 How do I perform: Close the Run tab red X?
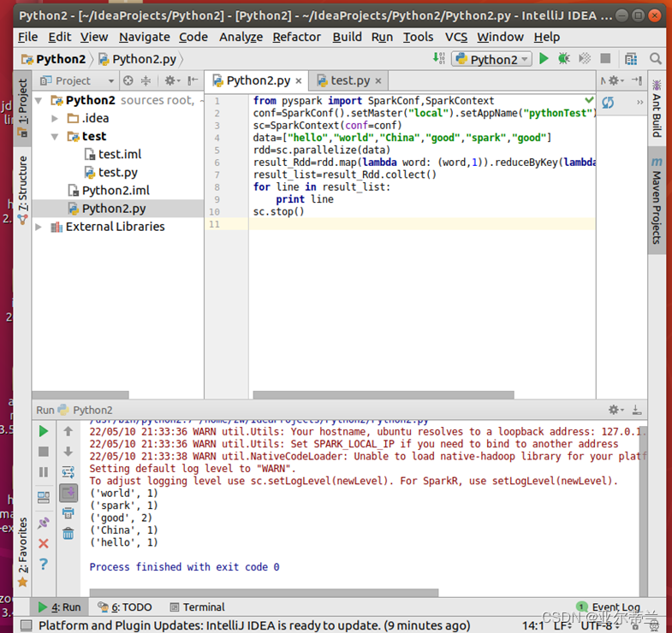(x=44, y=543)
